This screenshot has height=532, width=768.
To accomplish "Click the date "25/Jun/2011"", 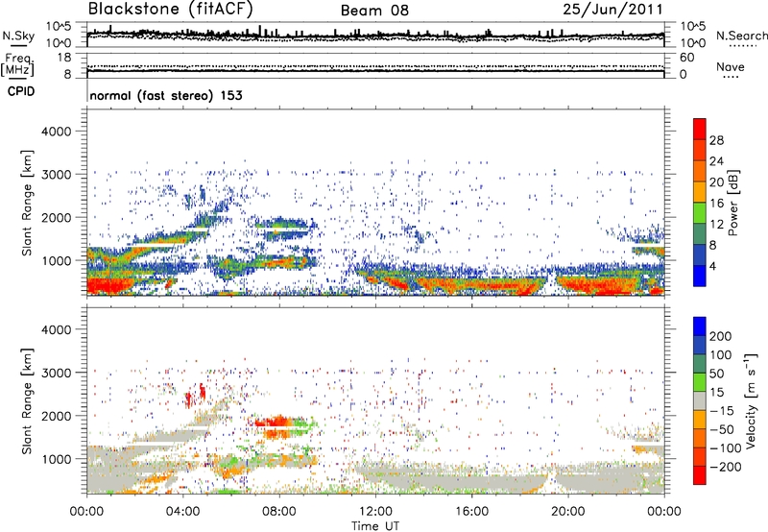I will [612, 9].
